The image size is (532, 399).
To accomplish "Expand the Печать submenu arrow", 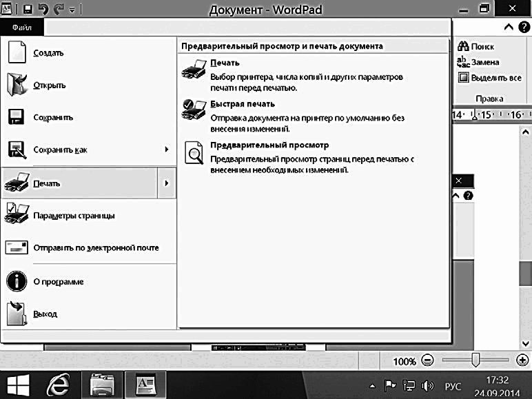I will click(x=167, y=183).
